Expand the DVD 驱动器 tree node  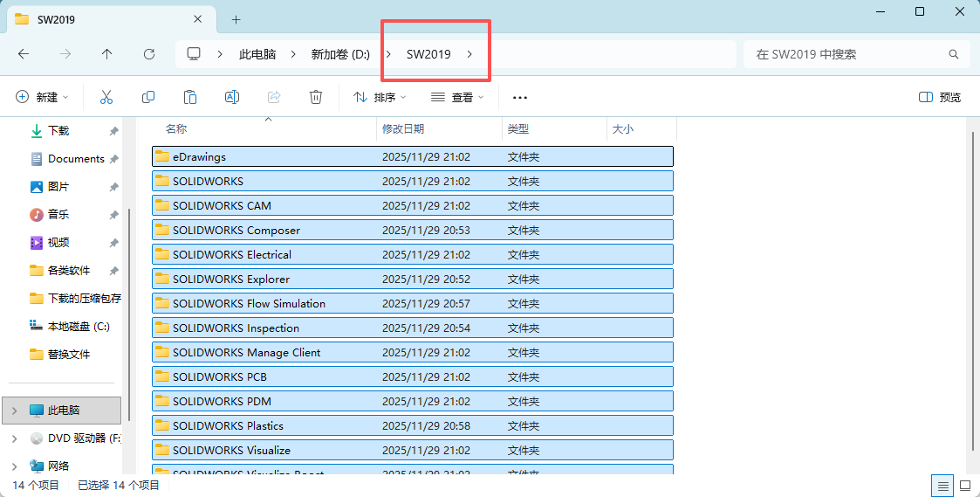pyautogui.click(x=14, y=438)
